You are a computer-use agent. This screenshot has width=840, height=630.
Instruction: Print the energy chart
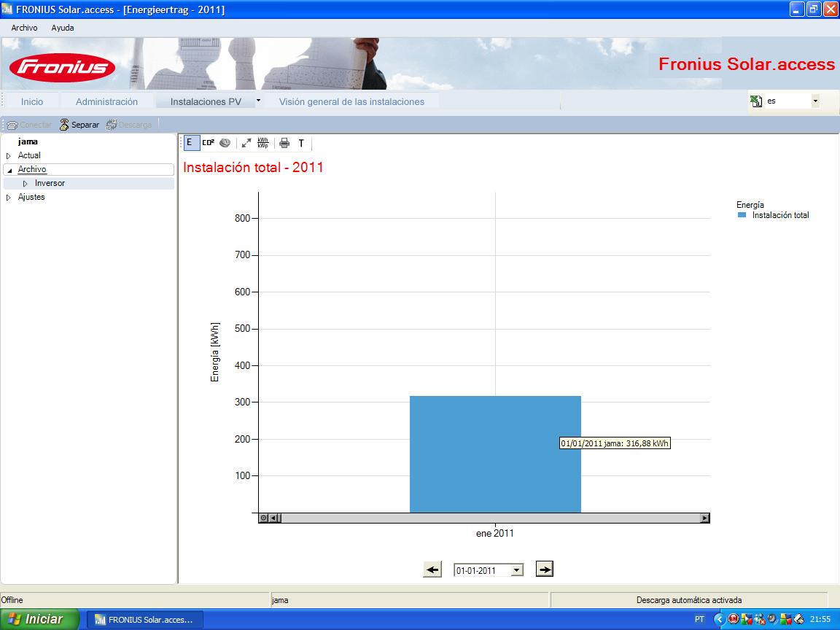tap(284, 142)
